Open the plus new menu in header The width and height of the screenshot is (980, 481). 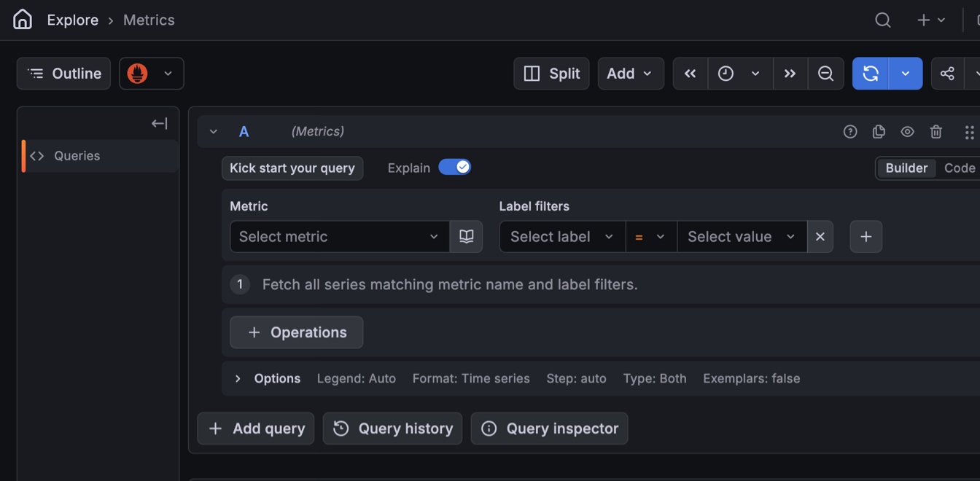931,20
